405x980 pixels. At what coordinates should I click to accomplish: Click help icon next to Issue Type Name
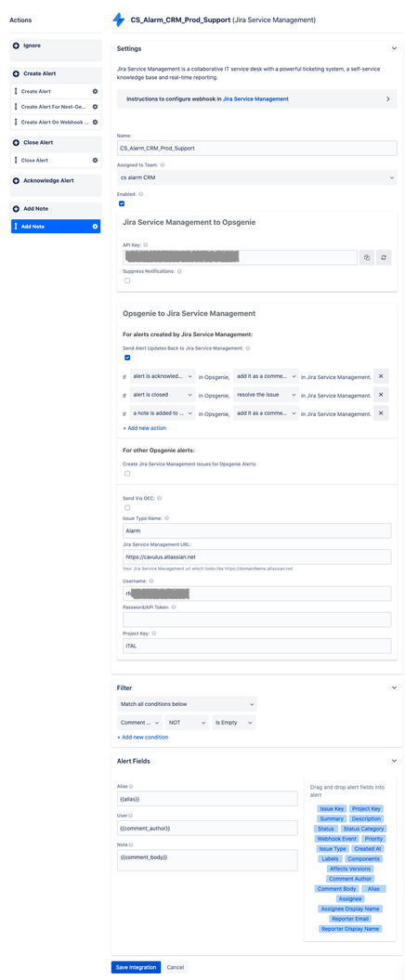pos(166,518)
